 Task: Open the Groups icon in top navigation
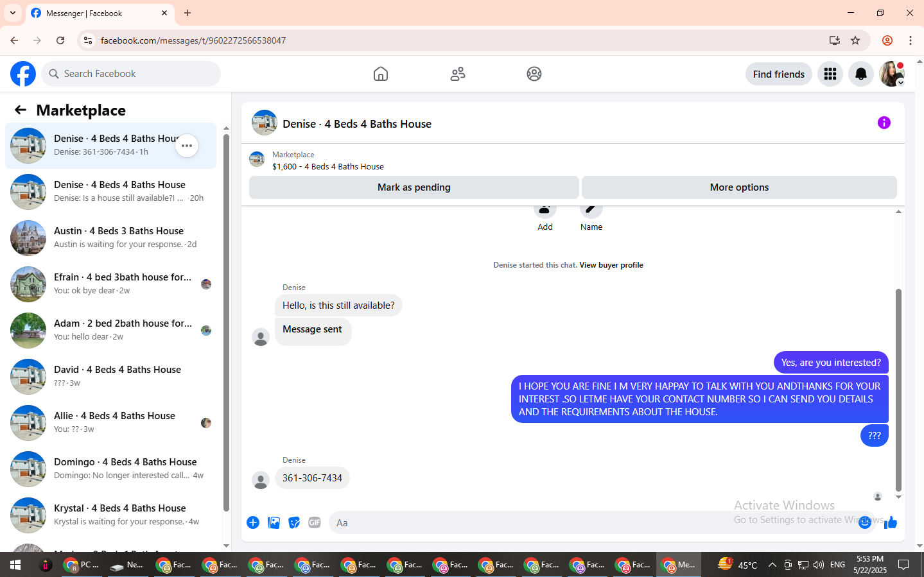click(534, 74)
